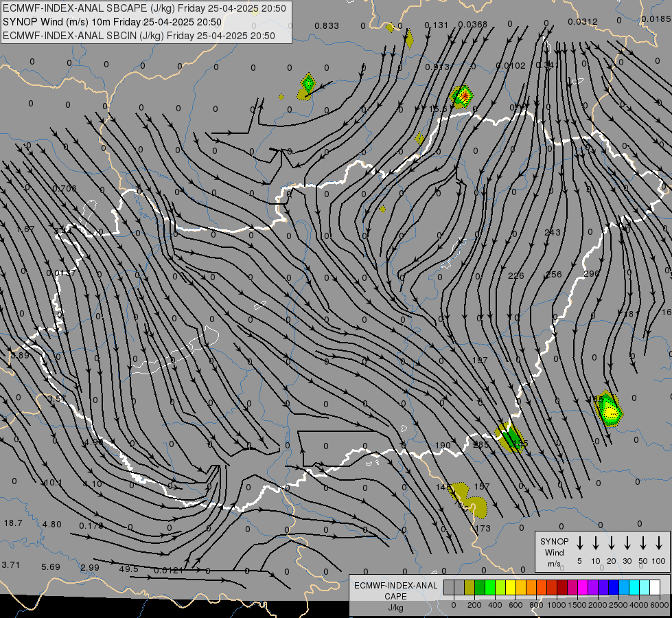The image size is (672, 618).
Task: Click the 100 m/s wind arrow in legend
Action: point(659,543)
